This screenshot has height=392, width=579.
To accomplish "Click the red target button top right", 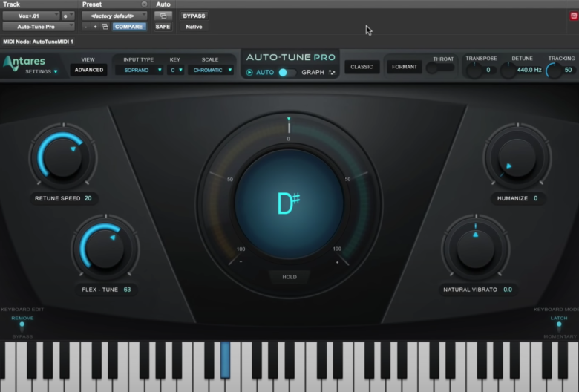I will click(x=574, y=16).
